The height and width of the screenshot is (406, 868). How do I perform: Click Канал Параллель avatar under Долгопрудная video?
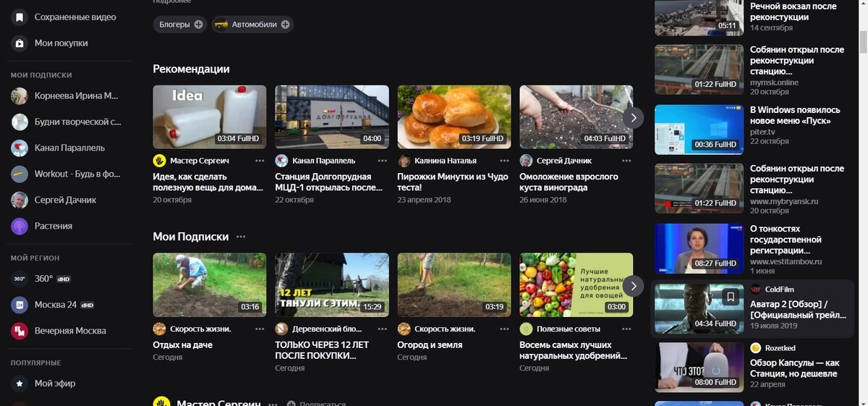[281, 161]
